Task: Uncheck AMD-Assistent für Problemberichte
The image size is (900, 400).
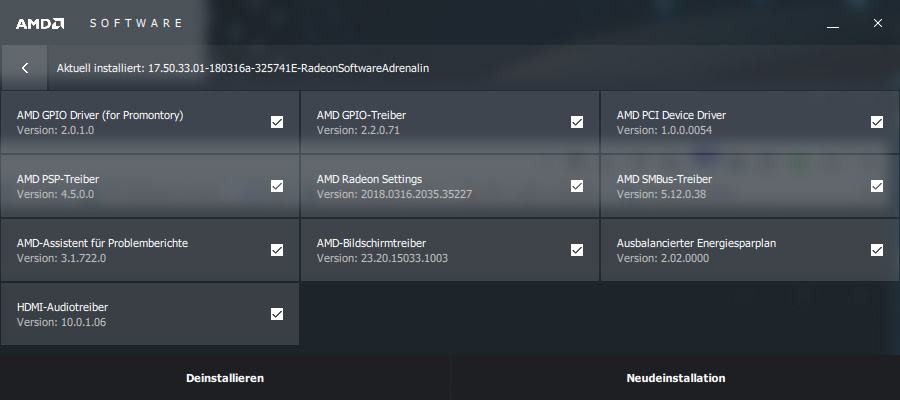Action: pos(277,250)
